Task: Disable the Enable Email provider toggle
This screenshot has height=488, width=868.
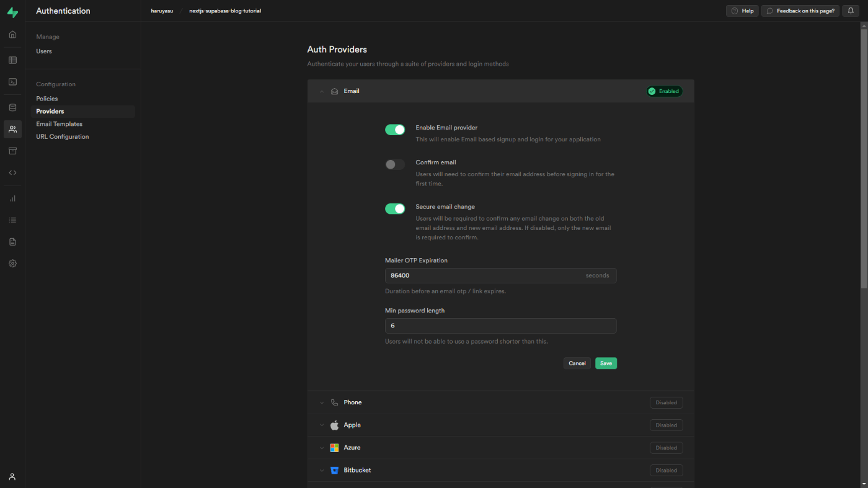Action: point(395,130)
